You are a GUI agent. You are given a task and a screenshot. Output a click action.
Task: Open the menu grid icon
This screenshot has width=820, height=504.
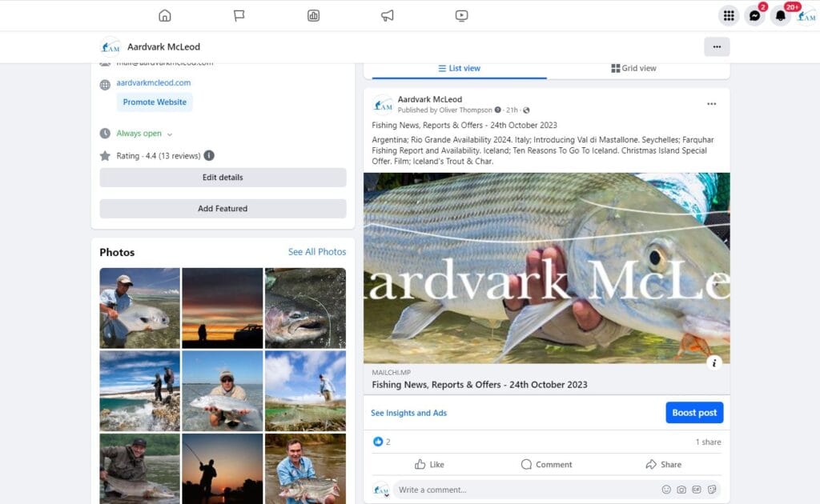[729, 16]
